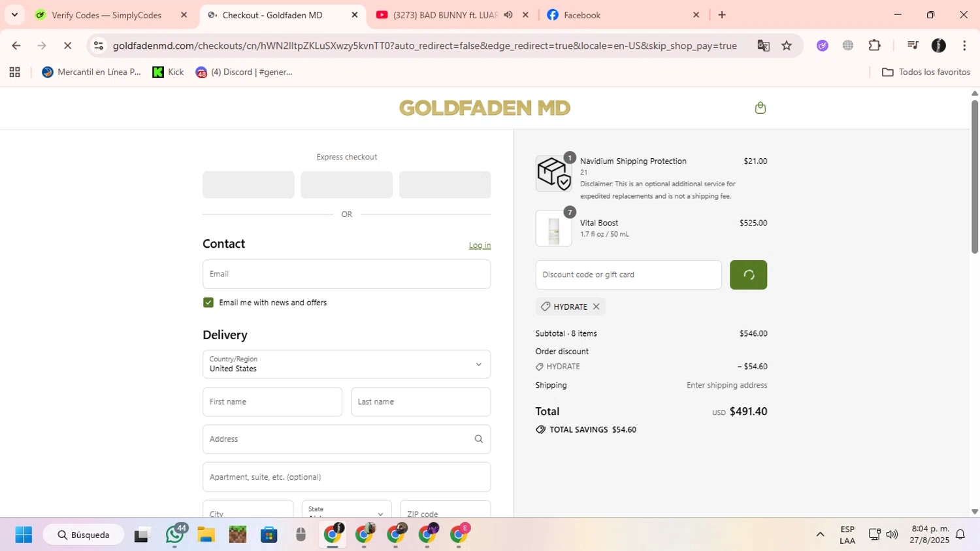Click the Discount code or gift card field

tap(629, 275)
